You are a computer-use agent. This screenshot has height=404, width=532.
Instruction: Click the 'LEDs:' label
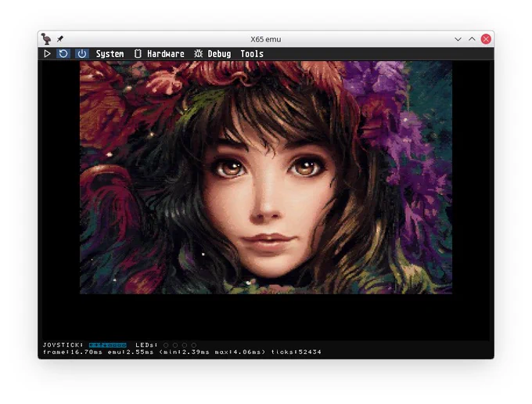click(x=146, y=345)
